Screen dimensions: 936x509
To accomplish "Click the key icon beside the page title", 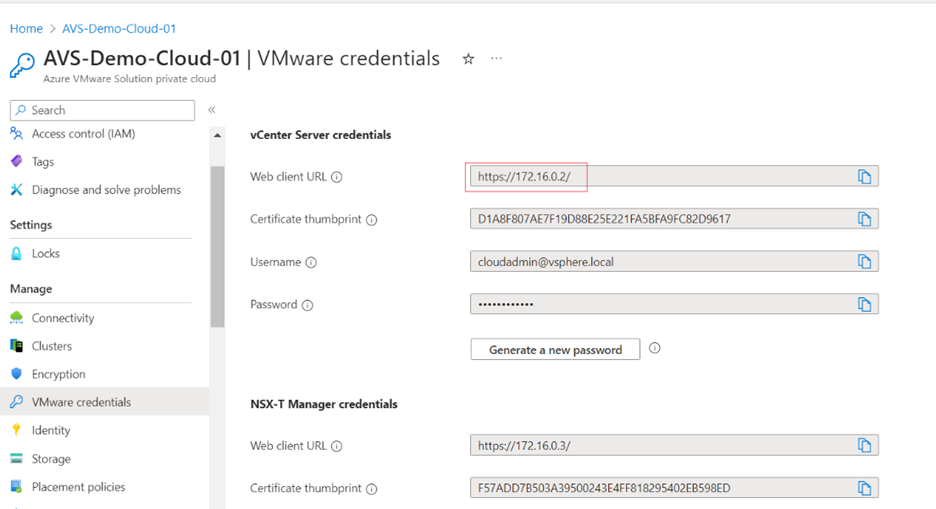I will 22,65.
